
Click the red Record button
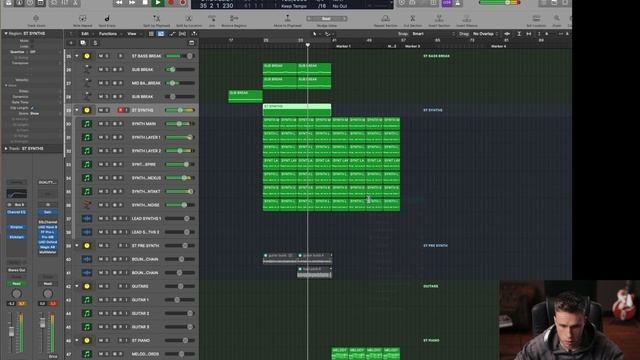[171, 3]
